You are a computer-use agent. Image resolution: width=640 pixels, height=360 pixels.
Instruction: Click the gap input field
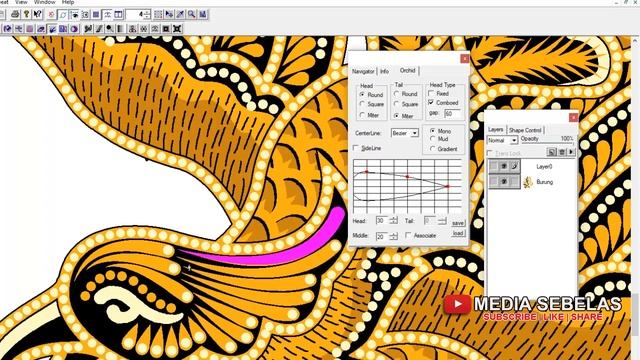[452, 113]
